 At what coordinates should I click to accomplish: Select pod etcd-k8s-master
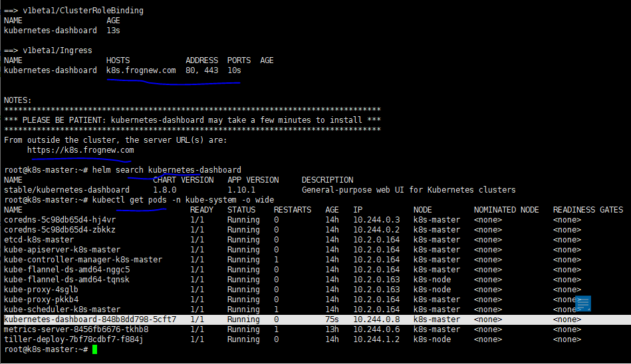[39, 240]
